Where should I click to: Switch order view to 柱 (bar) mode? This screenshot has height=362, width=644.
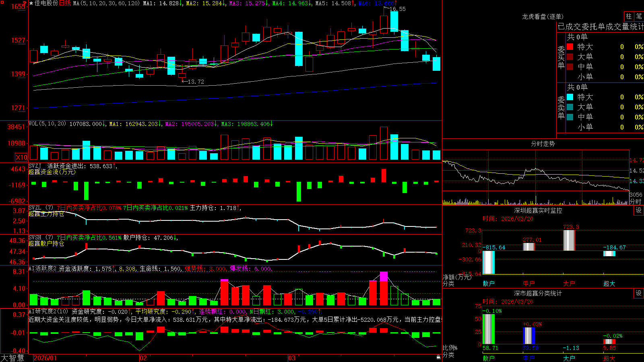pyautogui.click(x=629, y=16)
